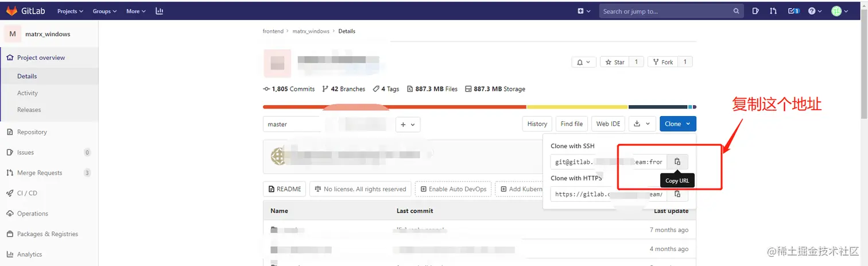868x266 pixels.
Task: Select Details in the sidebar
Action: 27,76
